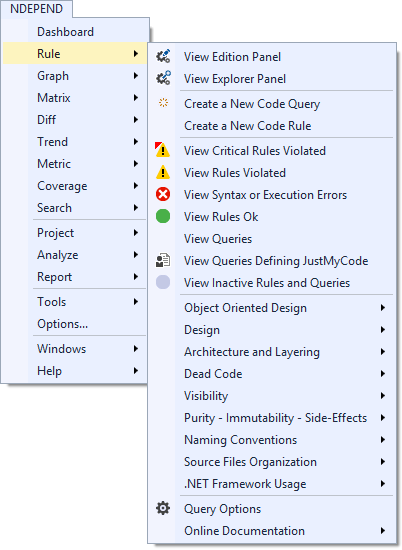Screen dimensions: 402x550
Task: Select the Rule menu entry
Action: [75, 53]
